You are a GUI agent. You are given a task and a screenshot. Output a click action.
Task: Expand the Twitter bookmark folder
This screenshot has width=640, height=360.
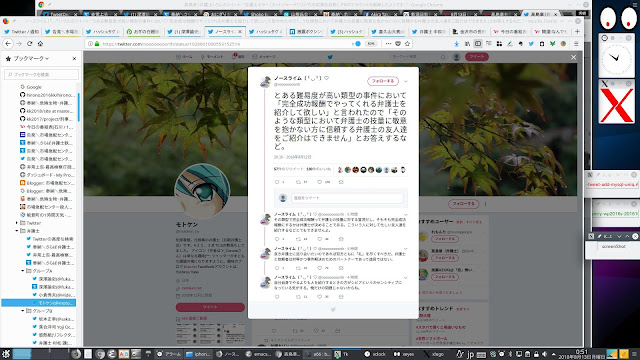[17, 223]
